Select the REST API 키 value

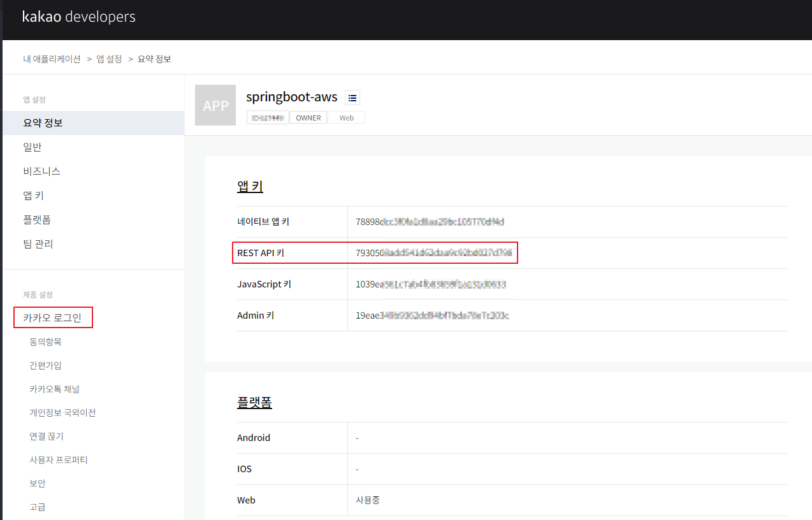click(434, 253)
